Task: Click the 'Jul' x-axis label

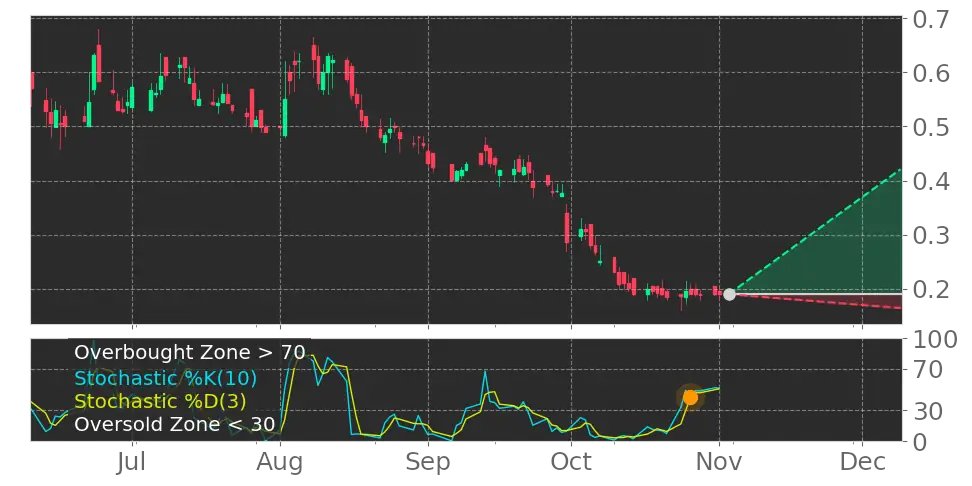Action: (x=133, y=463)
